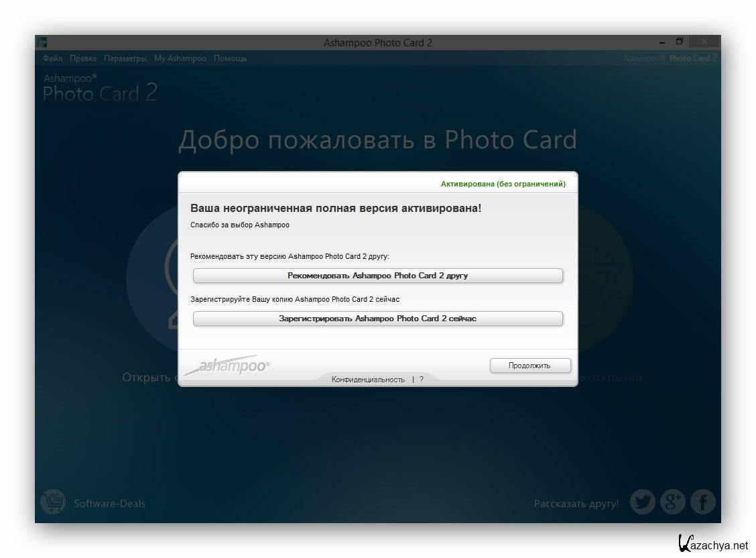Open the Параметры menu
Screen dimensions: 756x558
pos(125,58)
